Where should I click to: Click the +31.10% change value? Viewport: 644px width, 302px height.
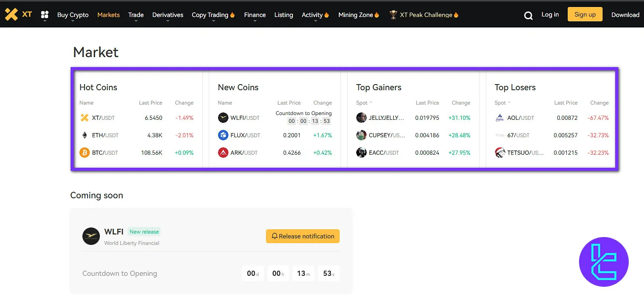click(460, 118)
